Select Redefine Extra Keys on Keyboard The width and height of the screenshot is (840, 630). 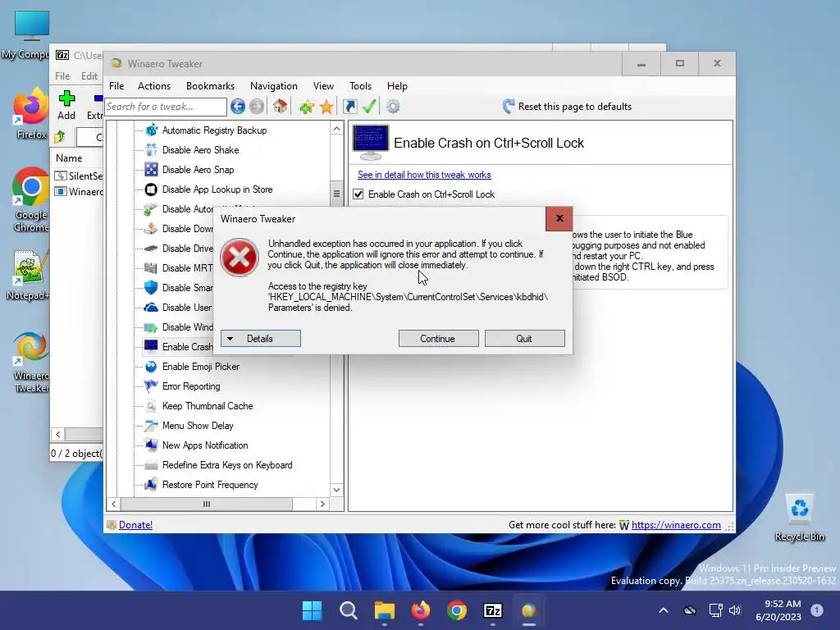(227, 465)
